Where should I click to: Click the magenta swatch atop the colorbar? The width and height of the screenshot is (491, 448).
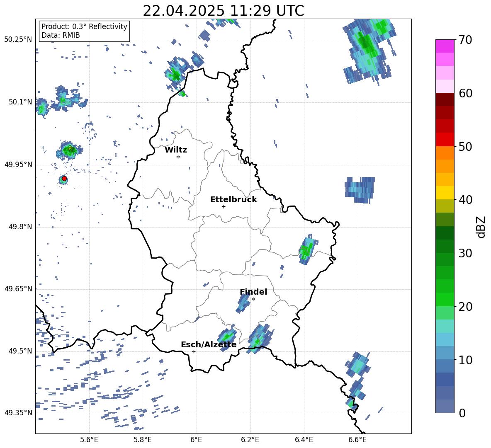point(445,46)
